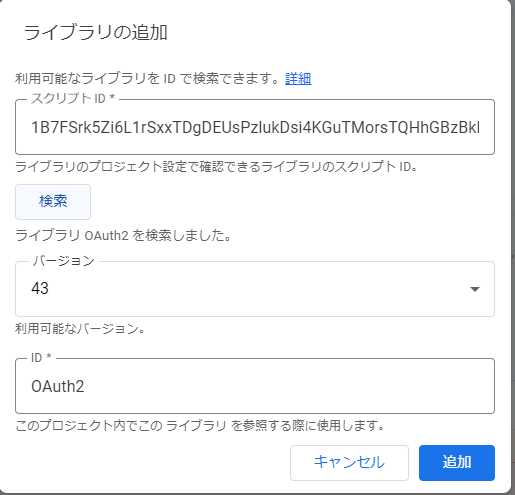The width and height of the screenshot is (515, 495).
Task: Click the 利用可能なライブラリを ID で検索 intro text
Action: pyautogui.click(x=147, y=79)
